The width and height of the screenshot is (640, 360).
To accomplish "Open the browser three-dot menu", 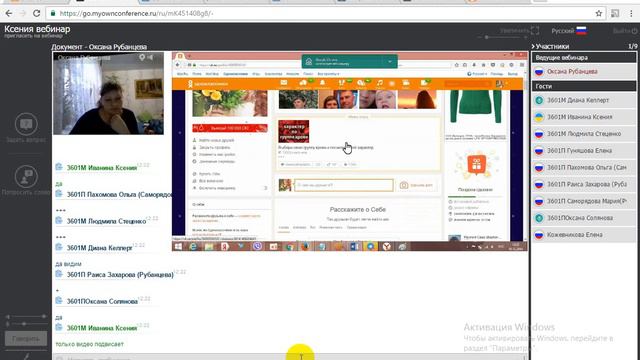I will pyautogui.click(x=631, y=13).
